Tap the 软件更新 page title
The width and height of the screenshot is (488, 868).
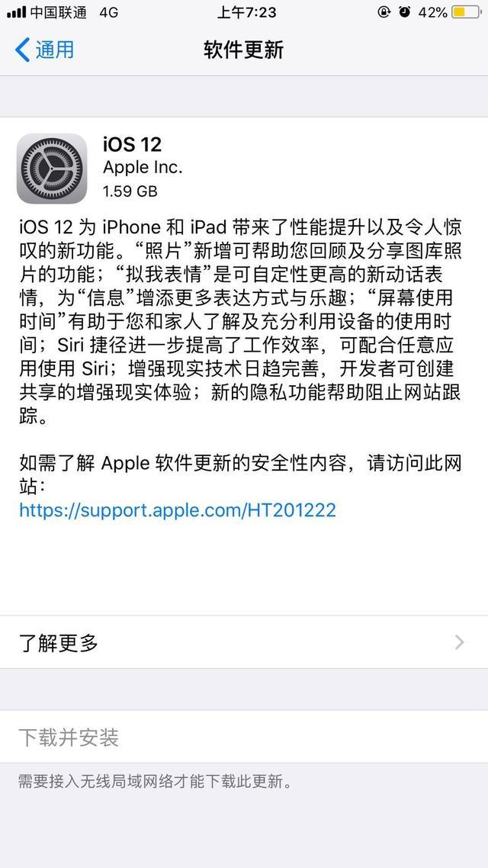243,50
